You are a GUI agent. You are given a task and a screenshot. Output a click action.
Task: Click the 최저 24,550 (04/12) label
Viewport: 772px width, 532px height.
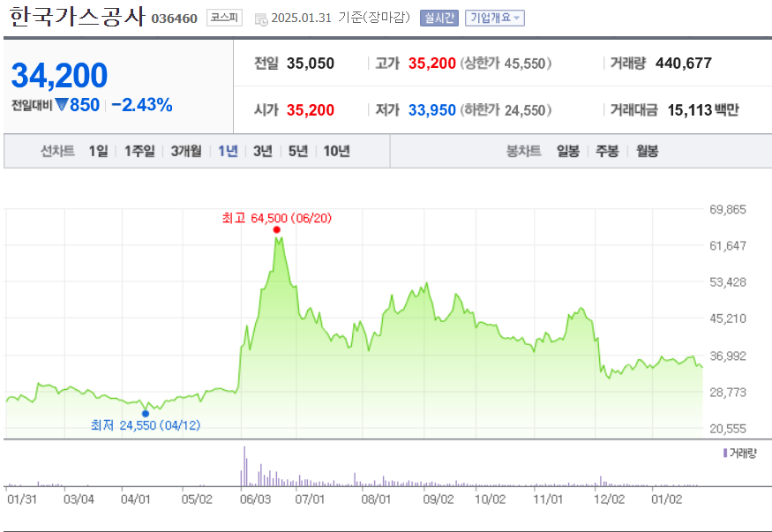coord(146,424)
